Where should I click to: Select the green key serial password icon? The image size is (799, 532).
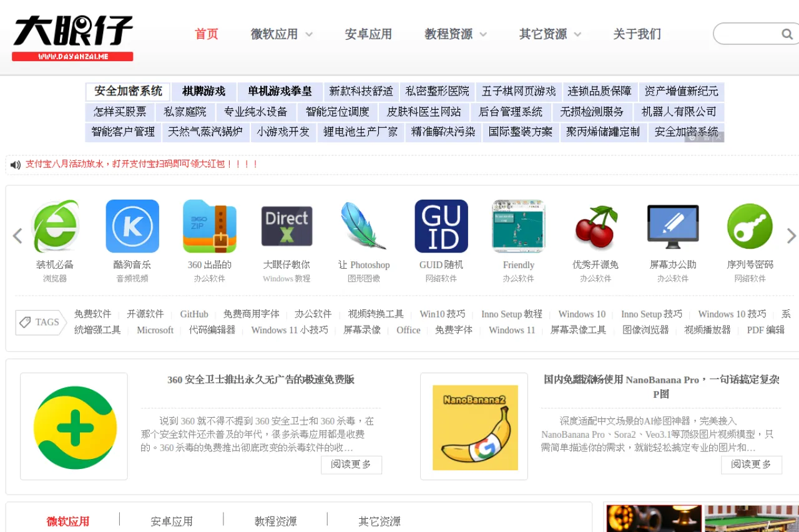coord(749,226)
